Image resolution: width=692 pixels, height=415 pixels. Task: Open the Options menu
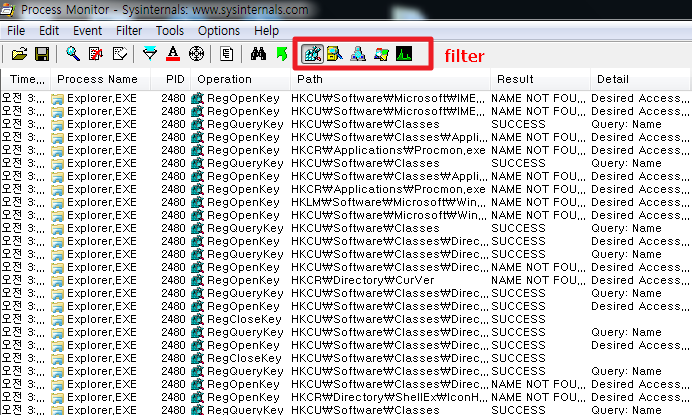(219, 31)
